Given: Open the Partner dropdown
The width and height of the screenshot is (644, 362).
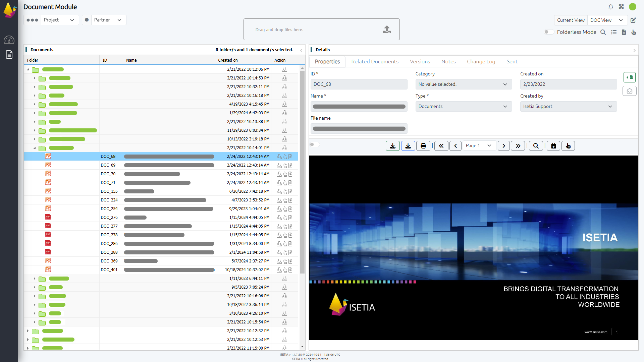Looking at the screenshot, I should coord(108,20).
